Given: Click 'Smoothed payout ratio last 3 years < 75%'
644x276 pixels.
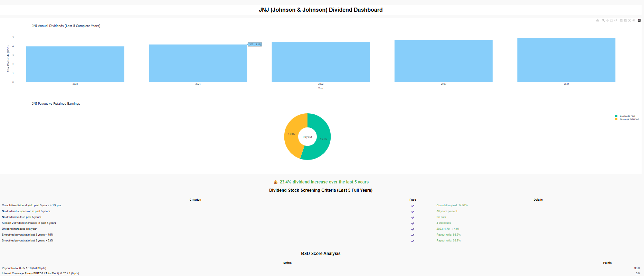Looking at the screenshot, I should [x=28, y=235].
